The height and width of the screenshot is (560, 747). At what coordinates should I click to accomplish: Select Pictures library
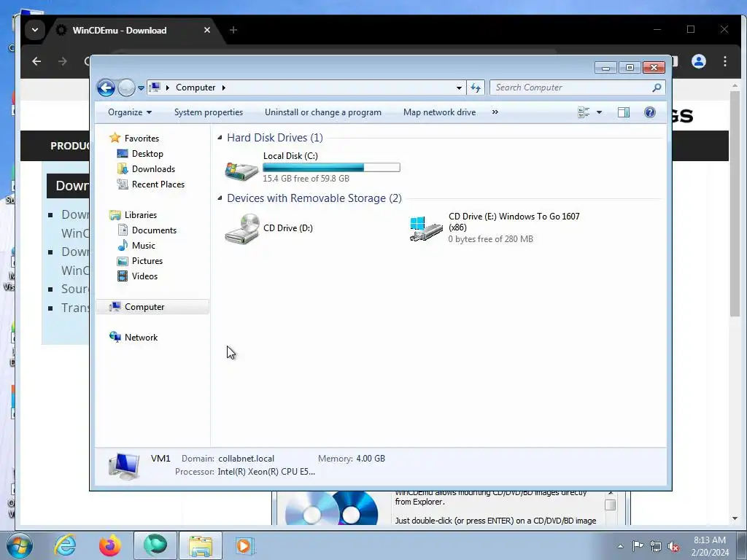point(147,261)
